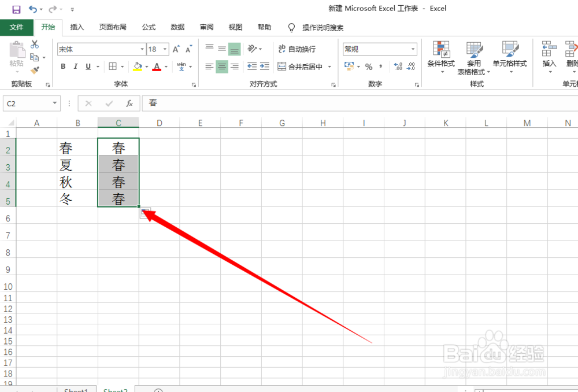The height and width of the screenshot is (392, 578).
Task: Save the workbook with the floppy icon
Action: click(16, 9)
